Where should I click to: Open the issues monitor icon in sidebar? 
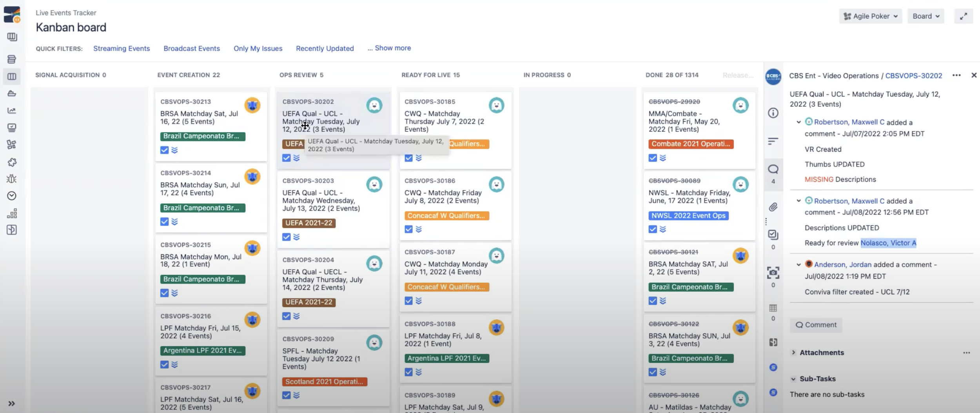tap(12, 127)
